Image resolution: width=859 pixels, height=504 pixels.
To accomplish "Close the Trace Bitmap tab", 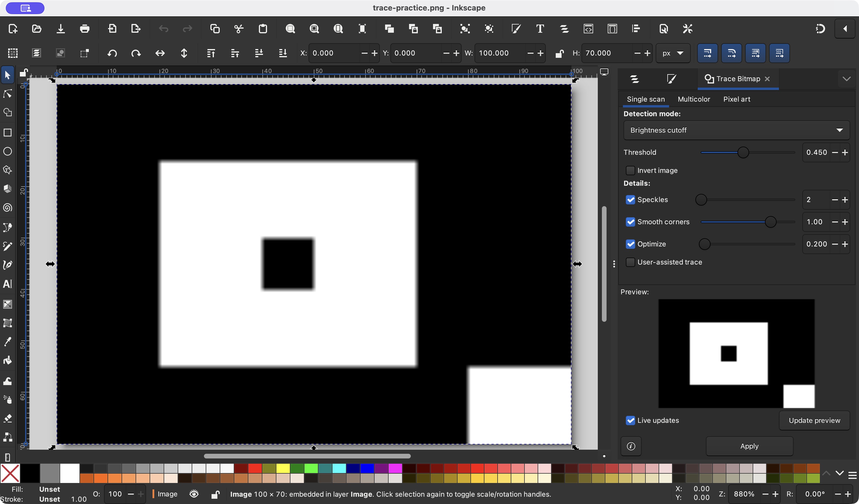I will 767,79.
